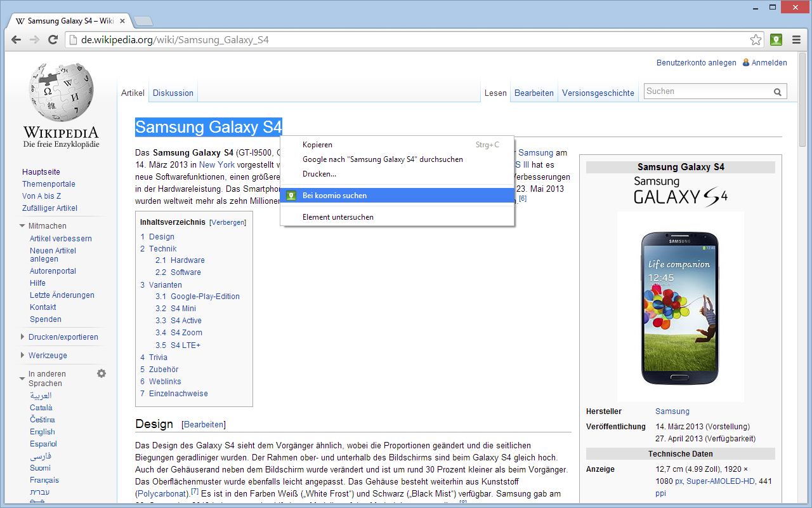Open the Lesen tab
Image resolution: width=812 pixels, height=508 pixels.
click(x=495, y=93)
